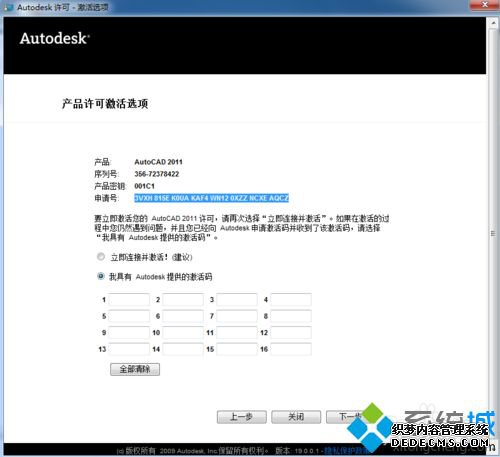500x457 pixels.
Task: Go back with 上一步 button
Action: (x=242, y=417)
